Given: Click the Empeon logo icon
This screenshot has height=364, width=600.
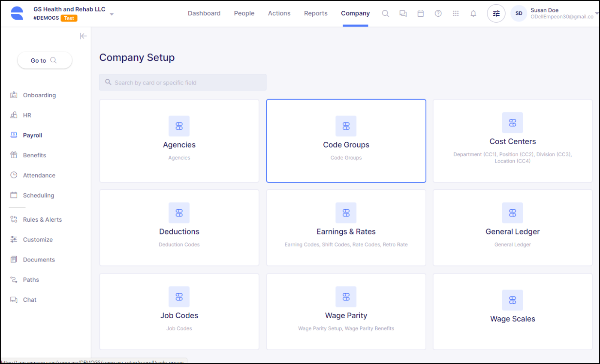Looking at the screenshot, I should pos(17,13).
